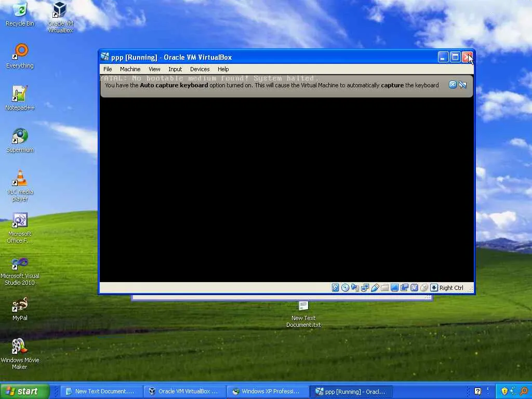
Task: Switch to New Text Document taskbar button
Action: pos(101,392)
